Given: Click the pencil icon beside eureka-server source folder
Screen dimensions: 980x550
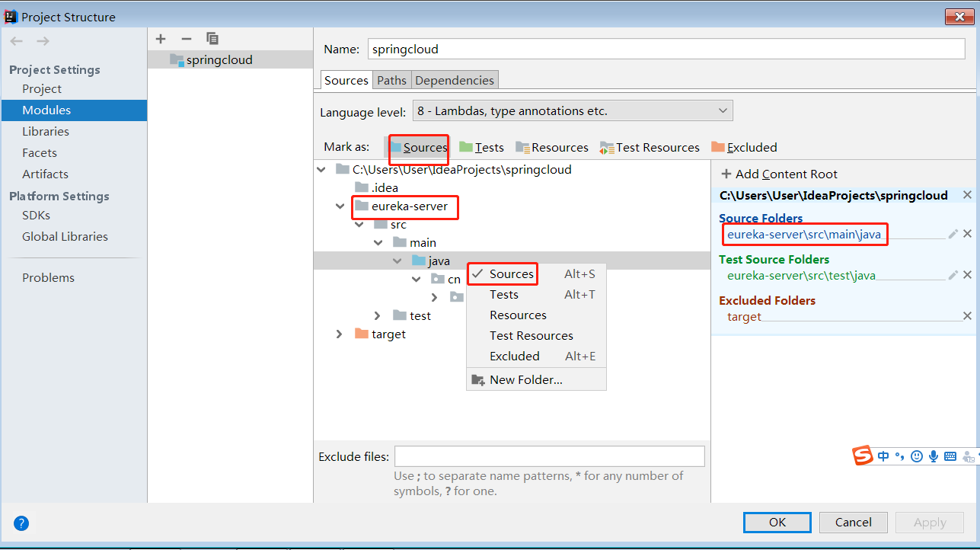Looking at the screenshot, I should 952,234.
